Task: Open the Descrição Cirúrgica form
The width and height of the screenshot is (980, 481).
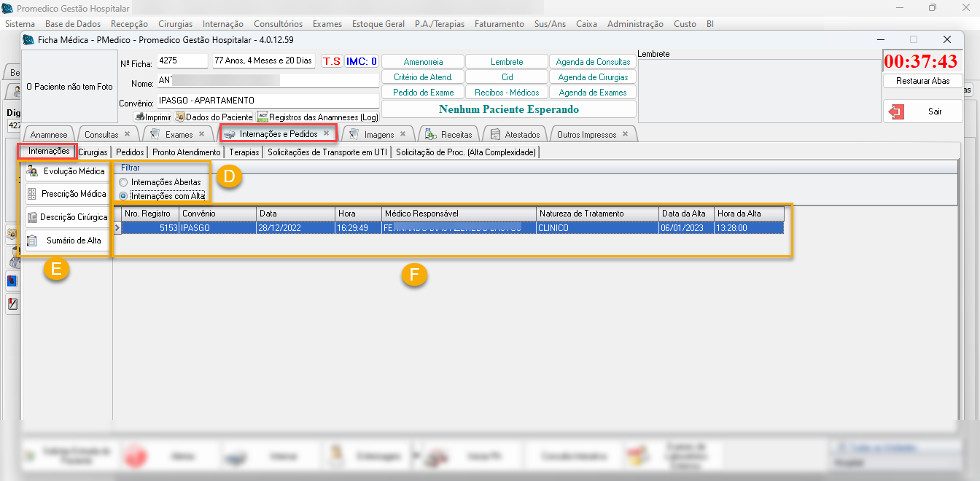Action: 66,217
